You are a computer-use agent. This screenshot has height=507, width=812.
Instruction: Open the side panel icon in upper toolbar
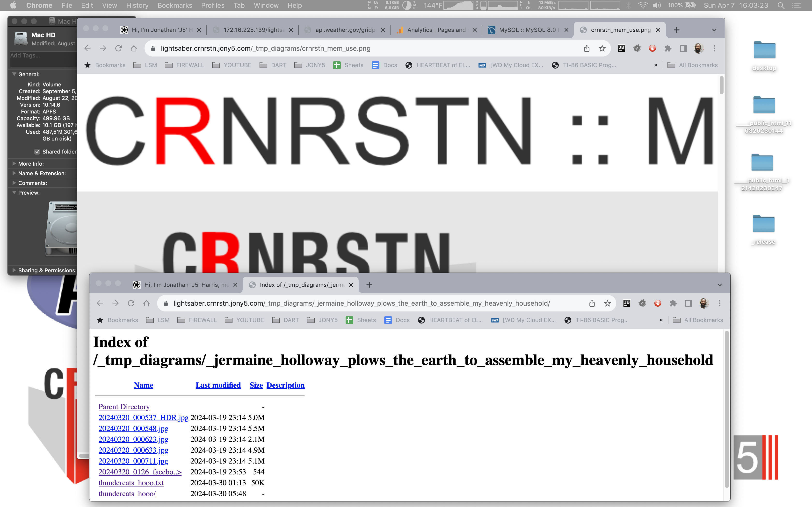click(x=683, y=49)
